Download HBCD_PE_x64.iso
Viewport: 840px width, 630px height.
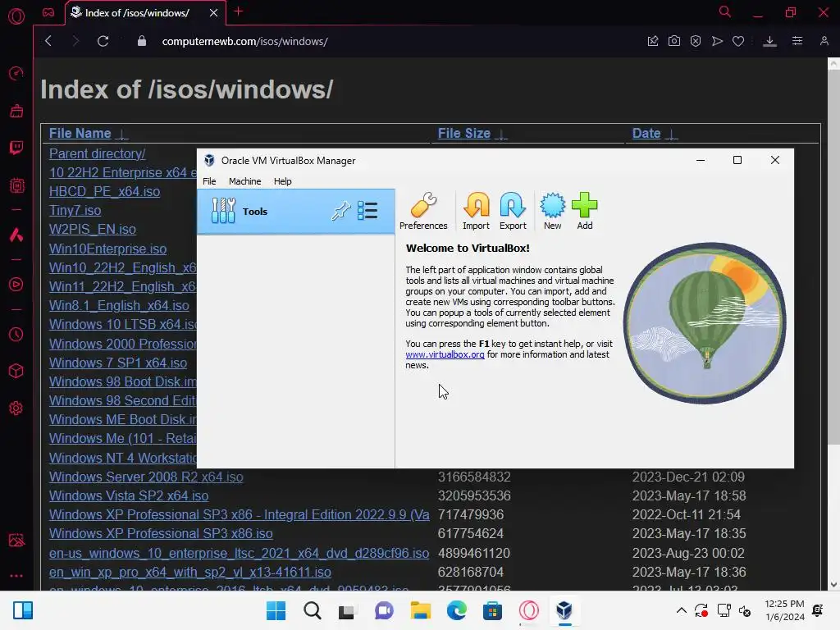104,192
